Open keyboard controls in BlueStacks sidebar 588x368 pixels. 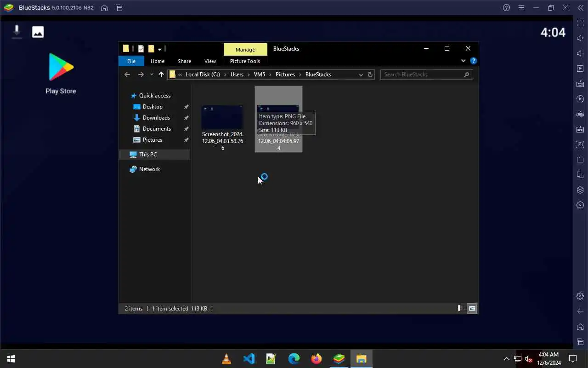[580, 84]
